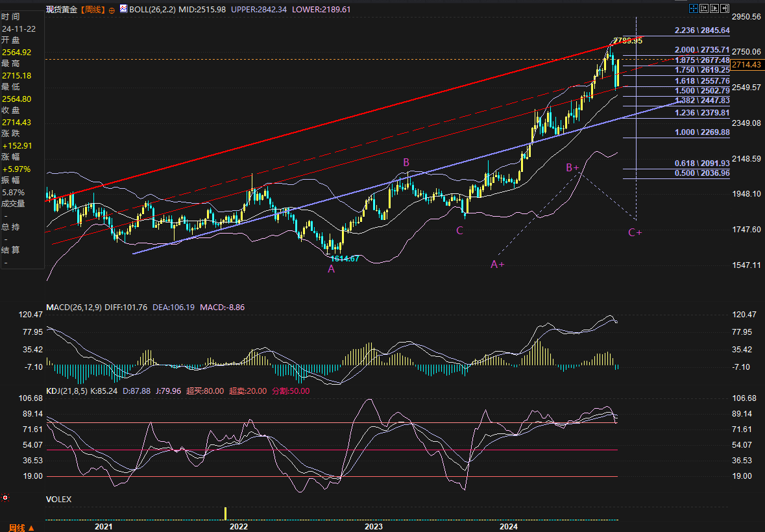The image size is (765, 532).
Task: Click the orange 2714.43 current price tag
Action: (747, 64)
